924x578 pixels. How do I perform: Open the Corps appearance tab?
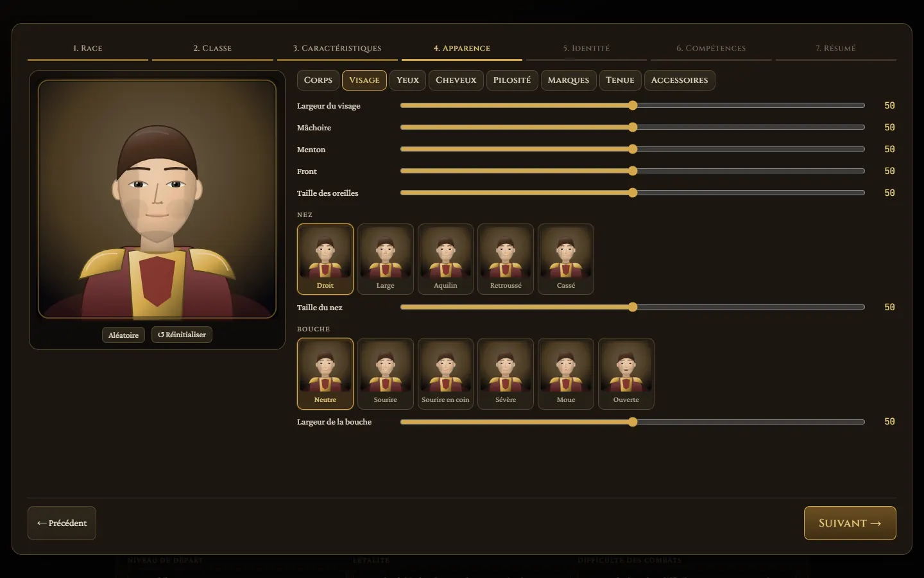pyautogui.click(x=318, y=80)
